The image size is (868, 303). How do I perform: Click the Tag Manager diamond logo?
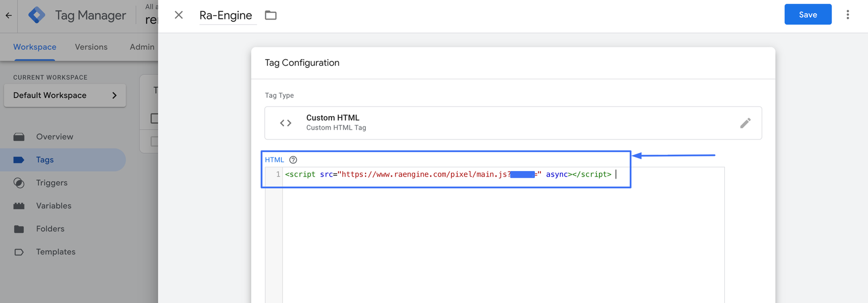(36, 15)
